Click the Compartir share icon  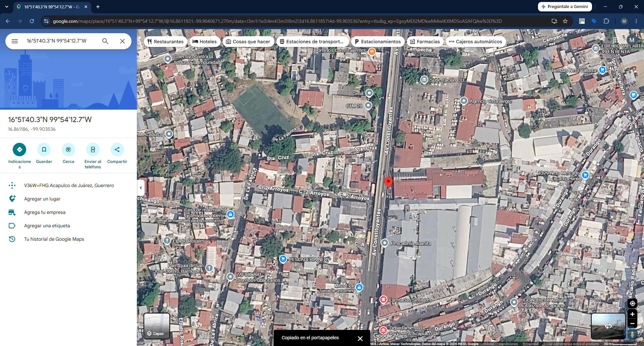[117, 150]
